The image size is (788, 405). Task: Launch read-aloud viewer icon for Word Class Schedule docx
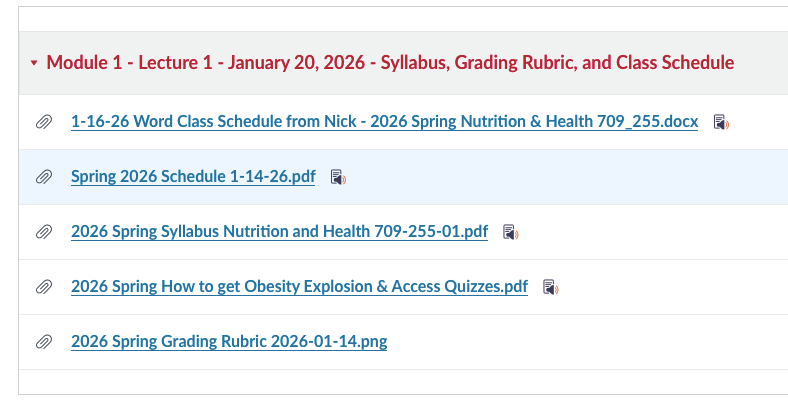[x=721, y=122]
